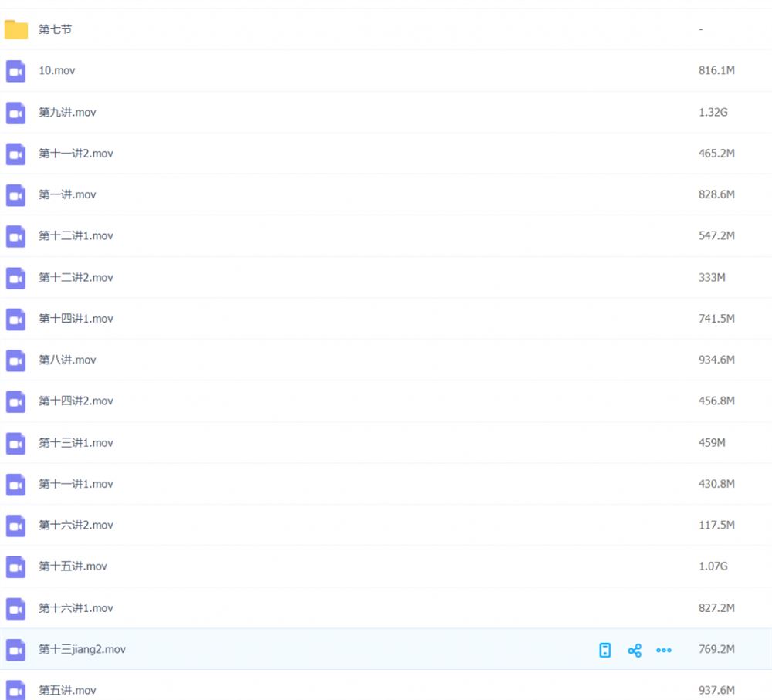Click the send-to-phone icon on highlighted row

(x=605, y=651)
